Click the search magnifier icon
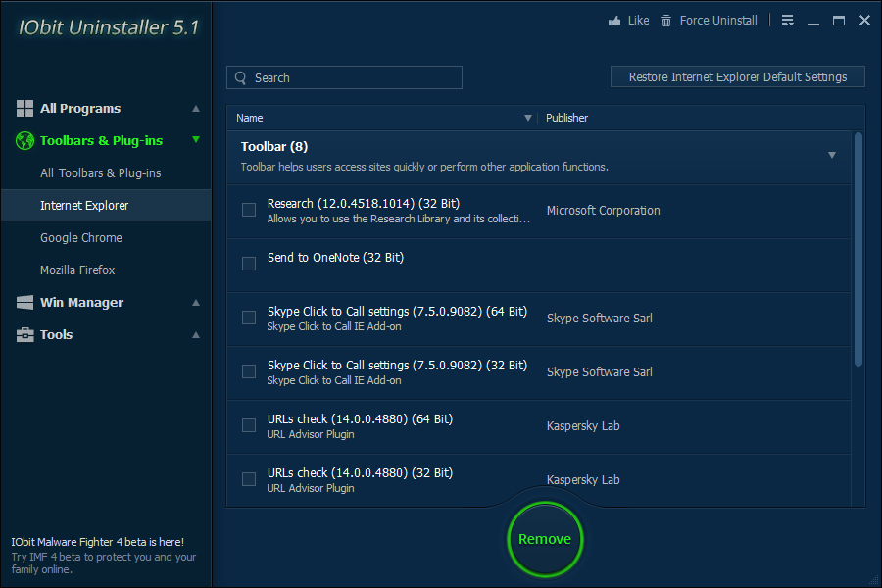 pos(241,77)
